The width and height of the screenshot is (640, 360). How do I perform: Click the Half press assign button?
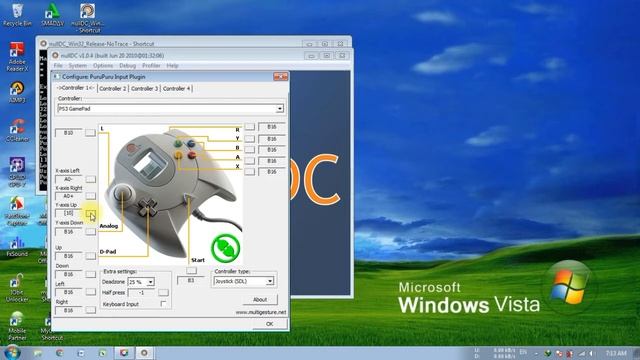click(x=163, y=293)
